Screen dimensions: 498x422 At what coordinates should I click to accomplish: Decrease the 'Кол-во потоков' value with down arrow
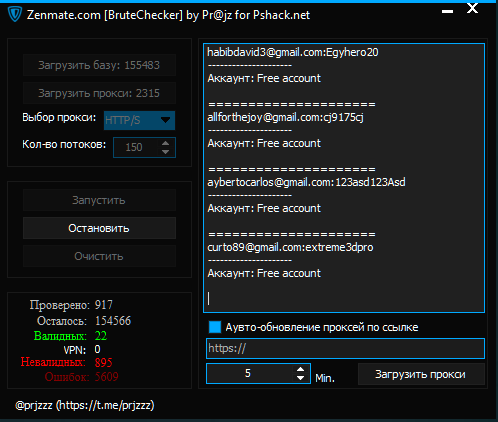click(x=166, y=152)
